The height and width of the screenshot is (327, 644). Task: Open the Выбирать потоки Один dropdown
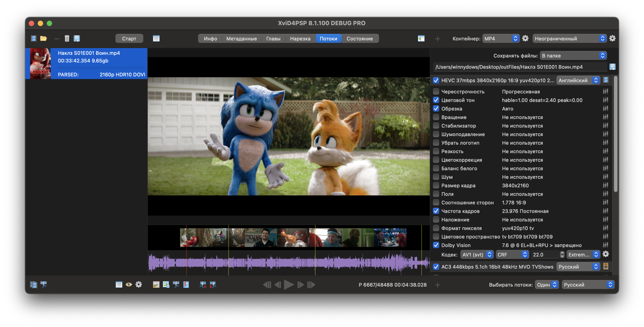point(547,284)
